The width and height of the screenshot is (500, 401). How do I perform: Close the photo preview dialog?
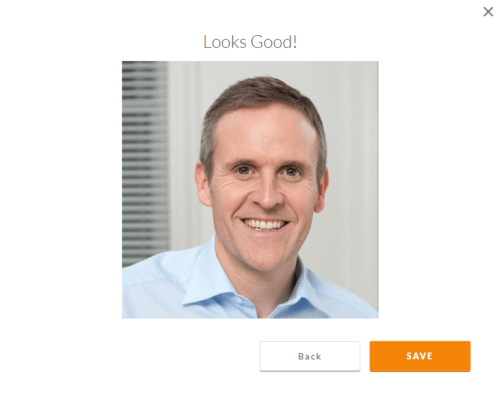click(x=488, y=12)
